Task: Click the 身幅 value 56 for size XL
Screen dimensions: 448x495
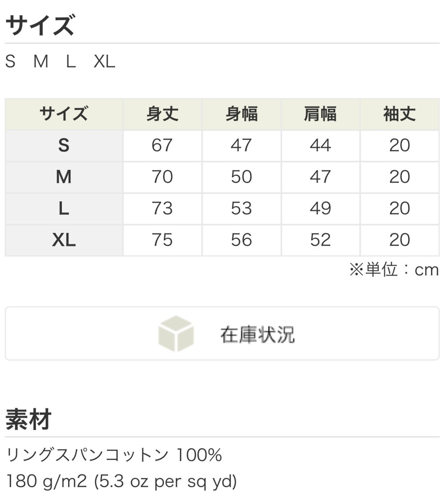Action: pyautogui.click(x=241, y=240)
